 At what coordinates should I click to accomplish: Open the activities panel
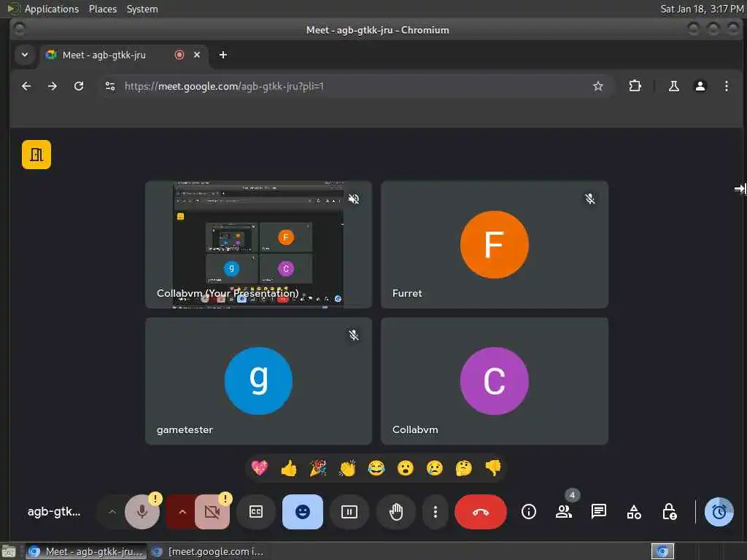[634, 512]
